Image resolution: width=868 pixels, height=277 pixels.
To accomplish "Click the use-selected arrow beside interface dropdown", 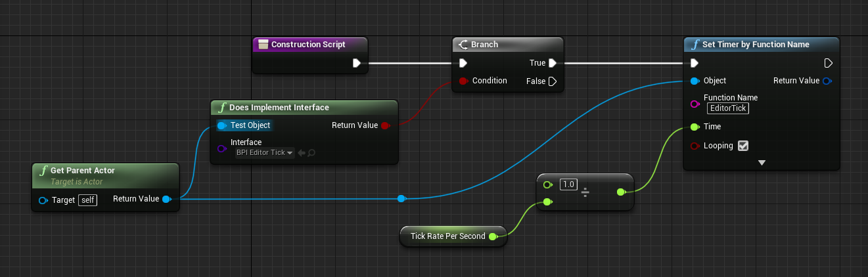I will (301, 152).
